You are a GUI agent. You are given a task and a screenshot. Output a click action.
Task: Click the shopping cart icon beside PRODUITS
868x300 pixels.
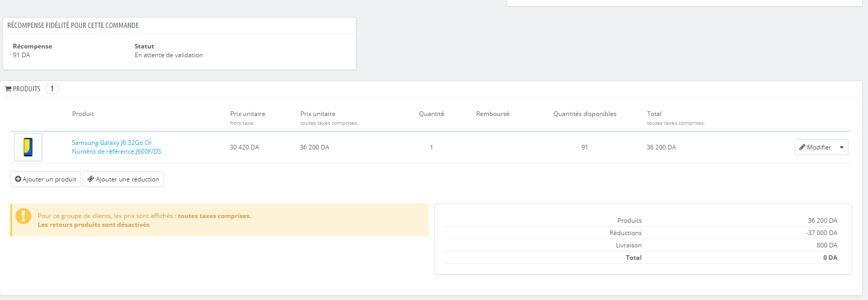pyautogui.click(x=8, y=89)
